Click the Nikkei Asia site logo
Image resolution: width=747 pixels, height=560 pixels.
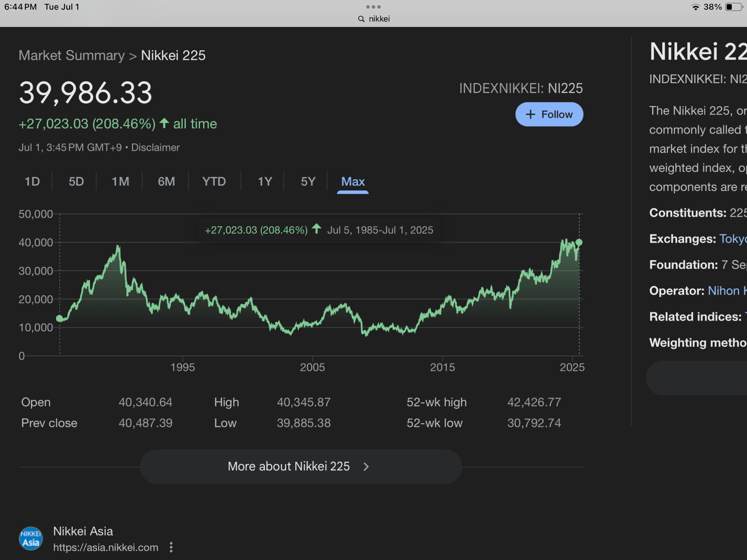pos(31,538)
